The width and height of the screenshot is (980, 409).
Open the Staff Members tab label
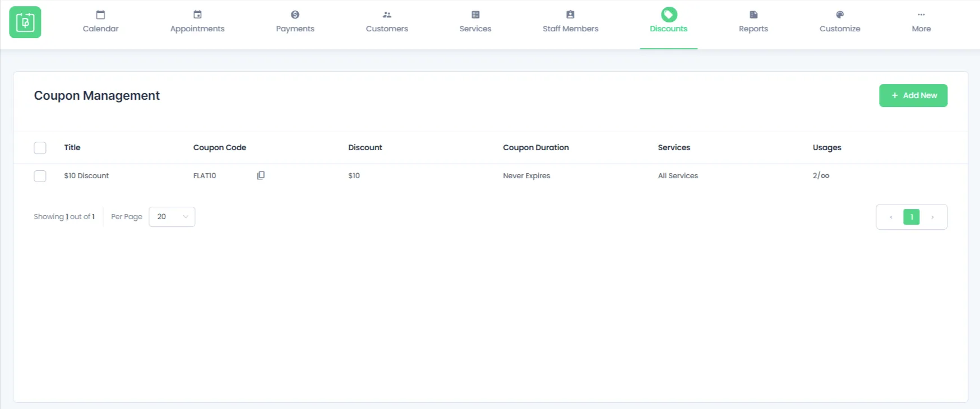(x=570, y=29)
